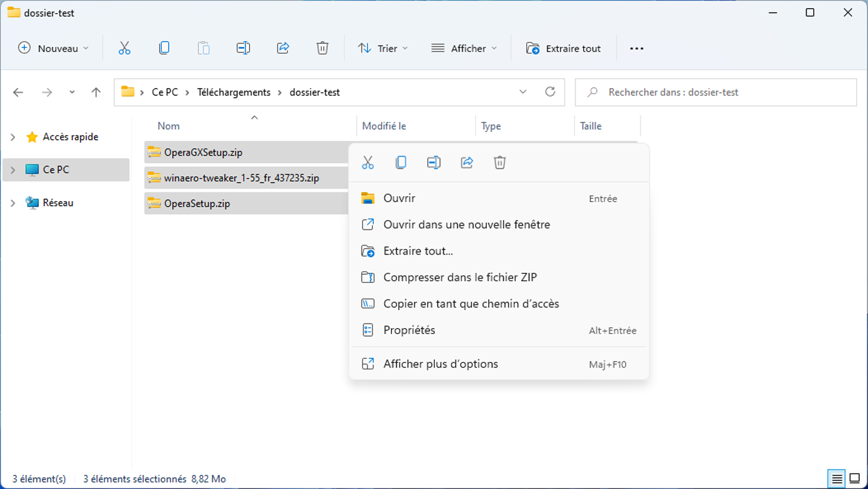The image size is (868, 489).
Task: Click the Share icon in the top toolbar
Action: [283, 48]
